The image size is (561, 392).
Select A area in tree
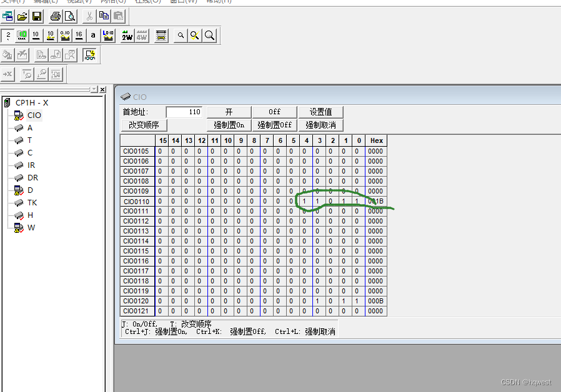click(x=30, y=128)
